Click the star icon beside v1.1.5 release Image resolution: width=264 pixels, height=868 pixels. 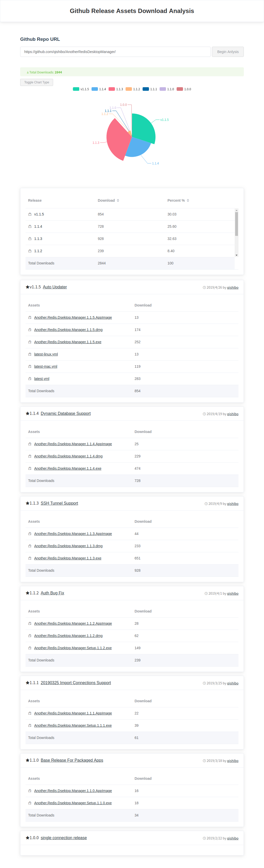(27, 287)
